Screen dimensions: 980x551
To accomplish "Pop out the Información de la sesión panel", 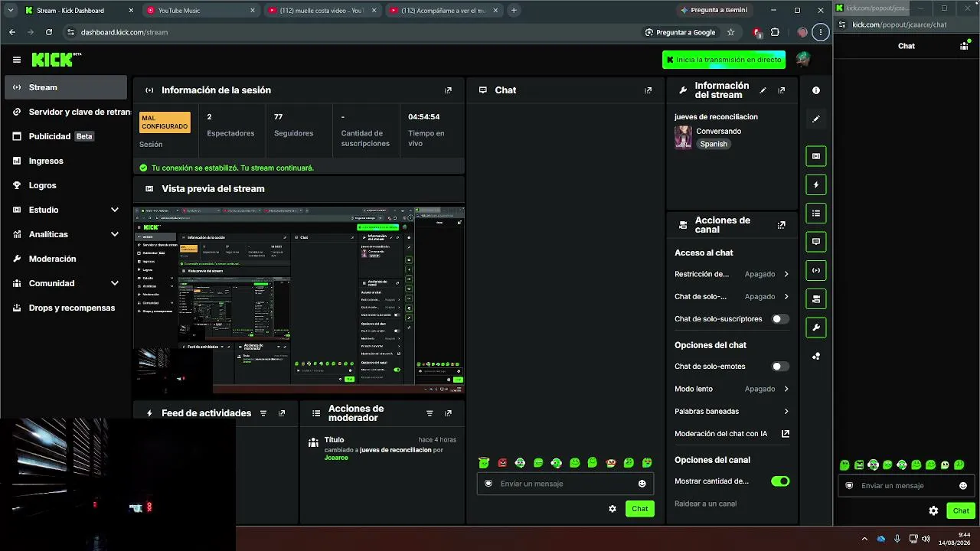I will tap(448, 90).
